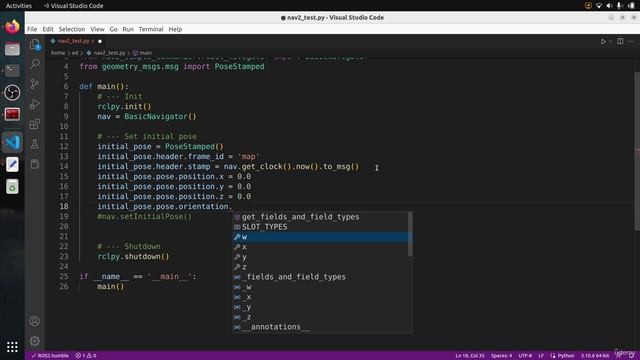This screenshot has height=360, width=640.
Task: Open Terminal from the Ubuntu dock
Action: [12, 71]
